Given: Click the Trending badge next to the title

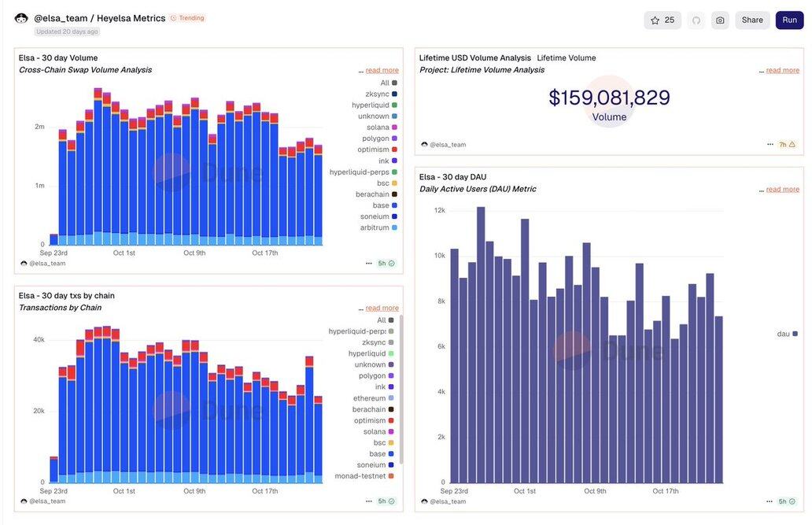Looking at the screenshot, I should click(188, 18).
